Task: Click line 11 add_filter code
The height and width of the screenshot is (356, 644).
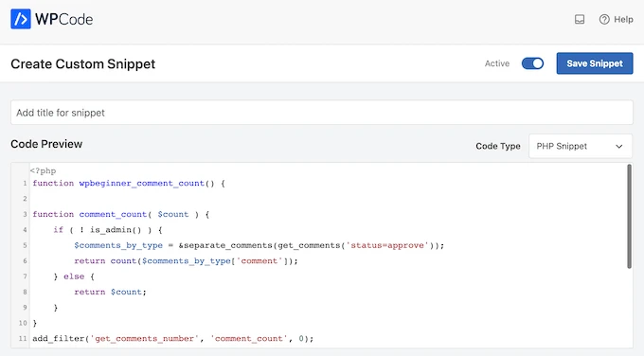Action: (x=173, y=339)
